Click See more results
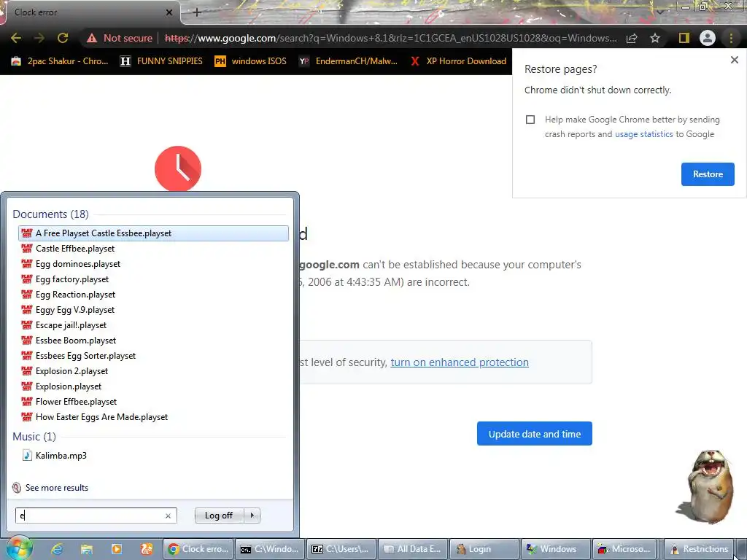 pos(57,488)
